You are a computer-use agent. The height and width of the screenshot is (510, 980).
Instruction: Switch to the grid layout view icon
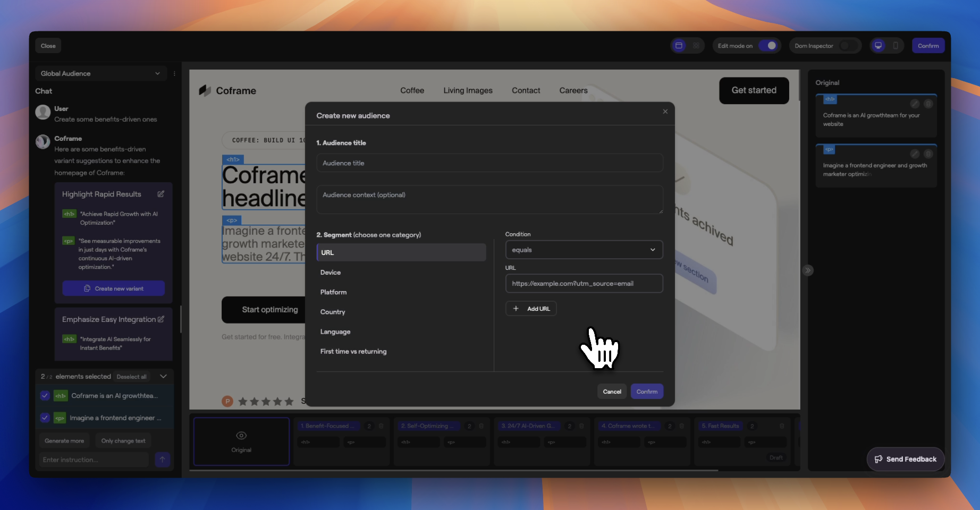(x=696, y=46)
